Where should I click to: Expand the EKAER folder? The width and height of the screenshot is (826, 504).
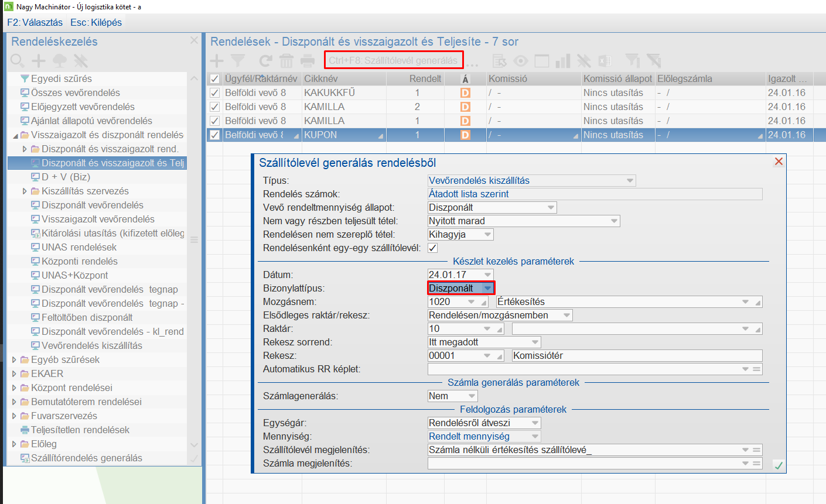pos(15,373)
